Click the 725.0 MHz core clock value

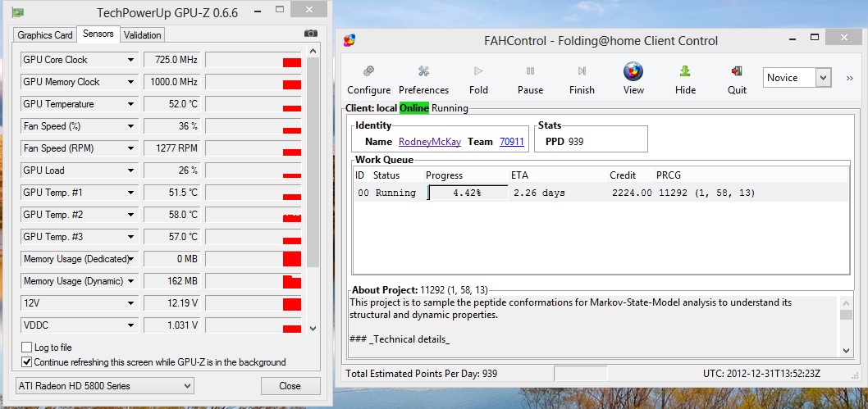point(171,60)
